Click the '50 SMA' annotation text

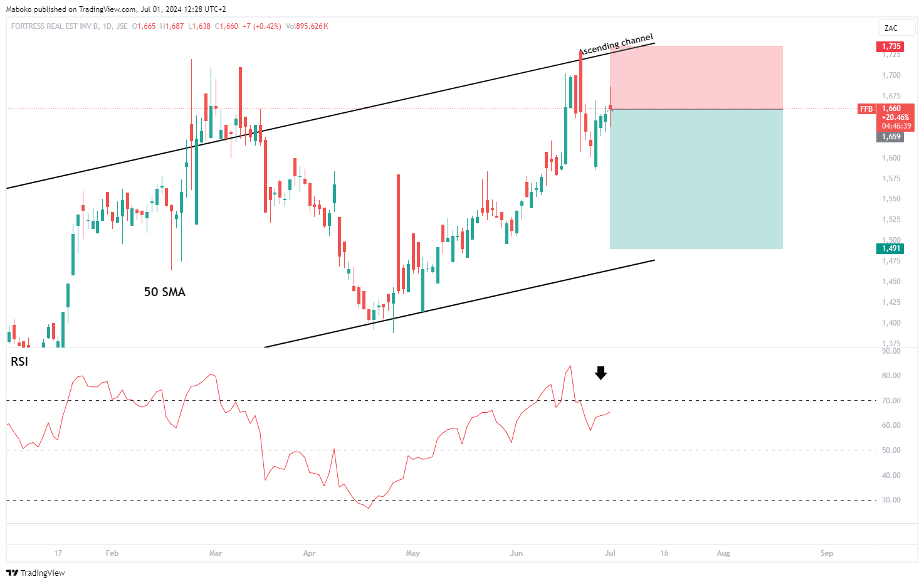(165, 292)
